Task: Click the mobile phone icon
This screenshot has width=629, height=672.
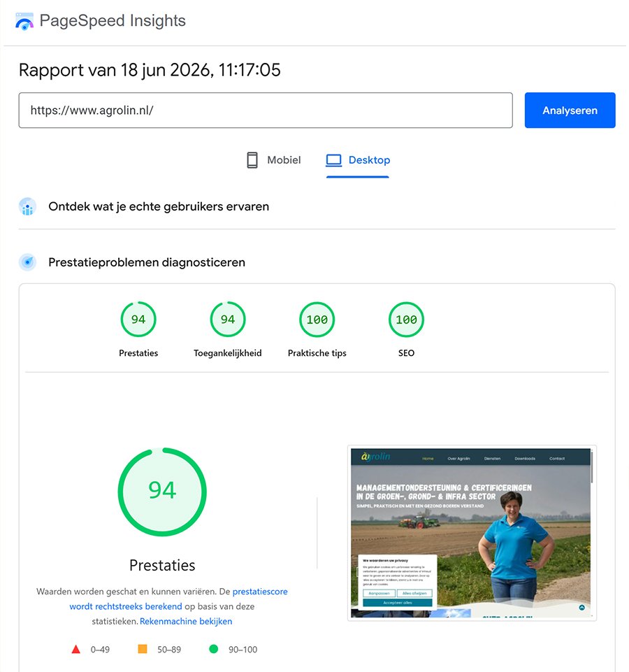Action: pyautogui.click(x=252, y=160)
